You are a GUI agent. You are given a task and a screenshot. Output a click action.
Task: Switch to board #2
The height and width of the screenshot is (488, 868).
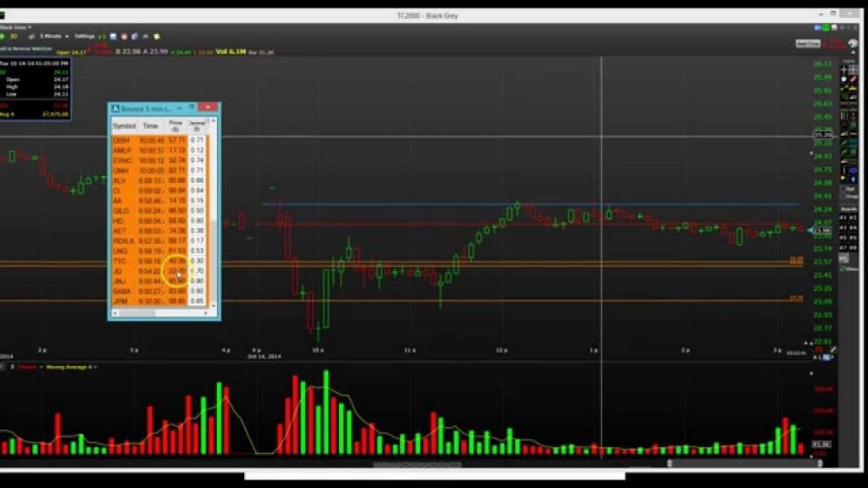(853, 218)
